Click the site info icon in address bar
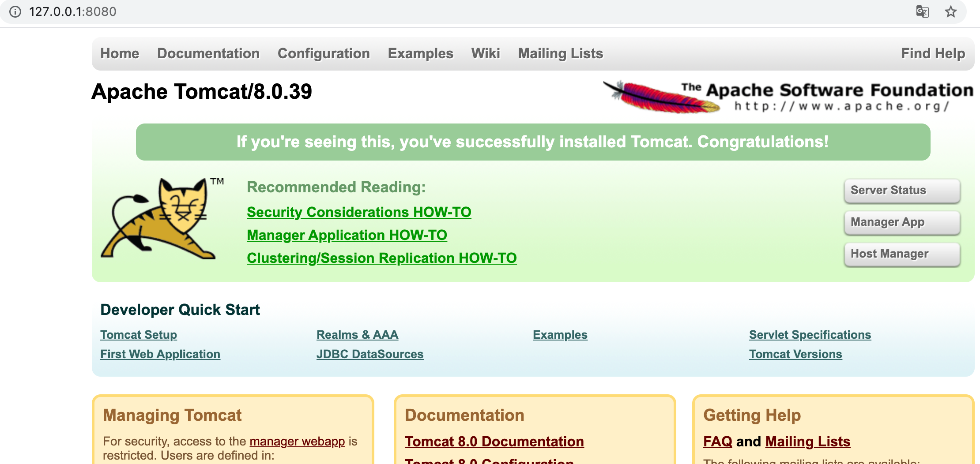 (15, 11)
